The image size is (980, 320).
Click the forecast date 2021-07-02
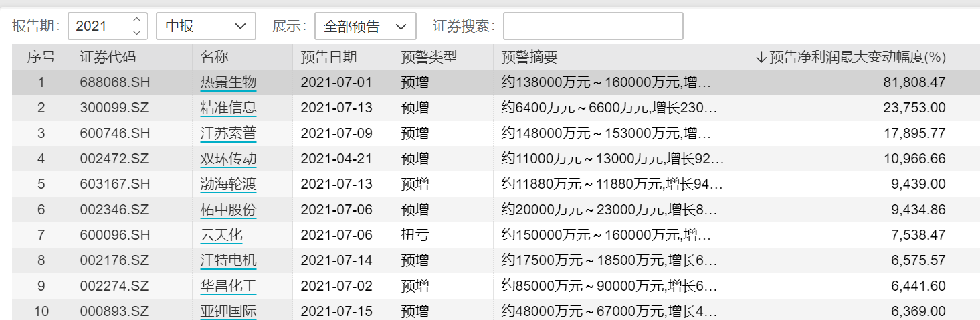tap(336, 286)
